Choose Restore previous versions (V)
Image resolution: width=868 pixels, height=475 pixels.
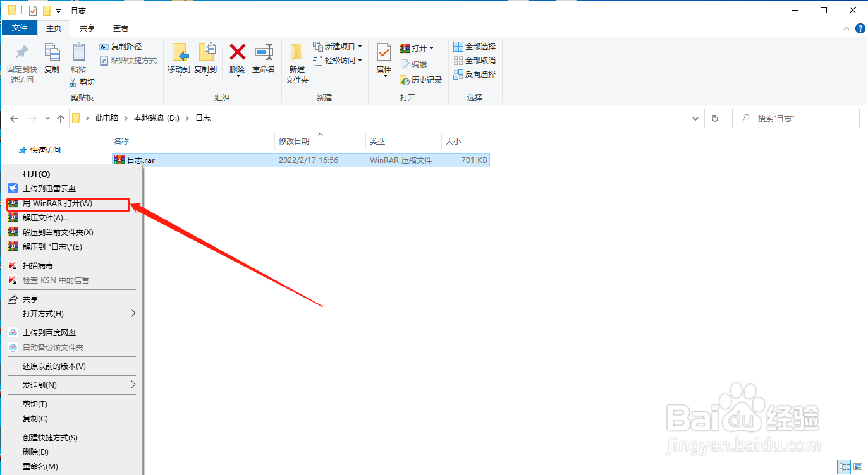[x=73, y=366]
